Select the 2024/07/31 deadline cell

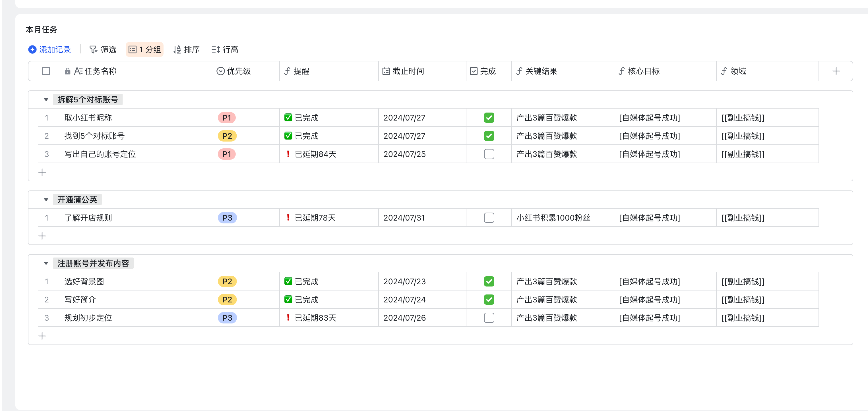404,218
